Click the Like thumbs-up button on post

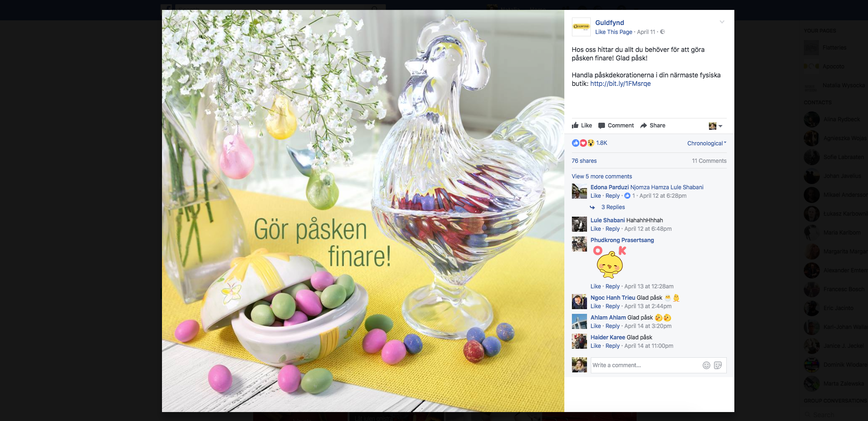[582, 126]
